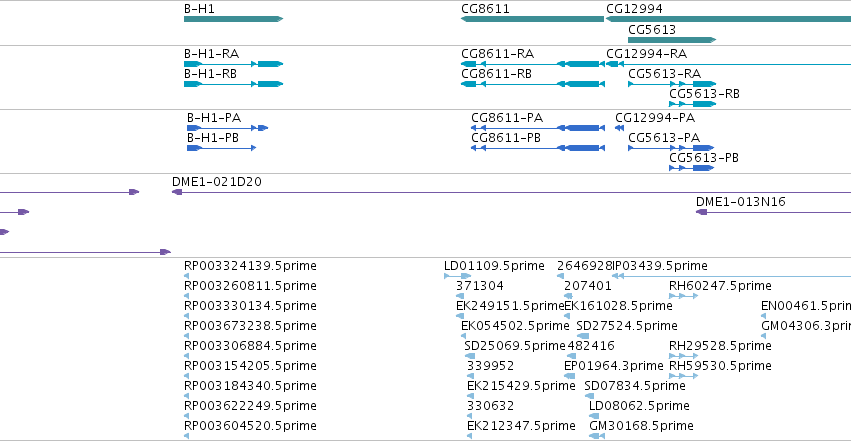
Task: Click the CG12994 gene label
Action: click(x=634, y=9)
